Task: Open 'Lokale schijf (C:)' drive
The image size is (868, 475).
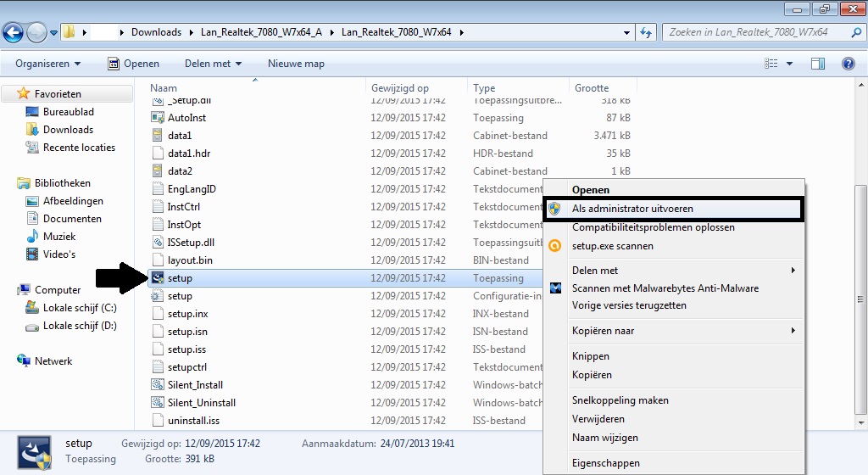Action: 80,308
